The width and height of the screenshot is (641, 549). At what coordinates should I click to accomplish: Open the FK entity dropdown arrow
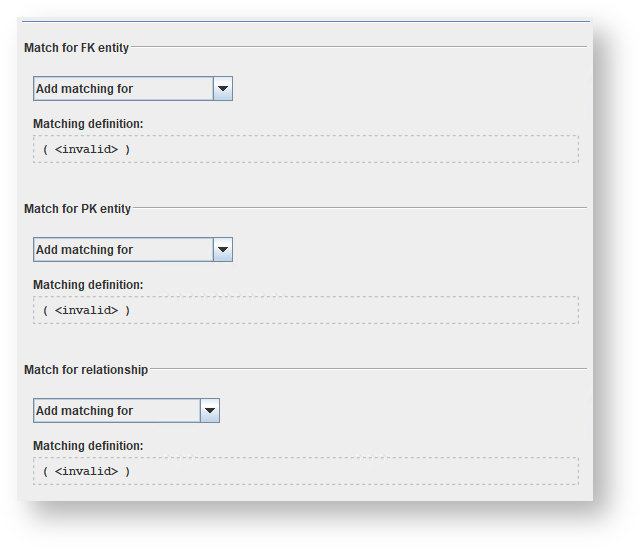[x=223, y=89]
